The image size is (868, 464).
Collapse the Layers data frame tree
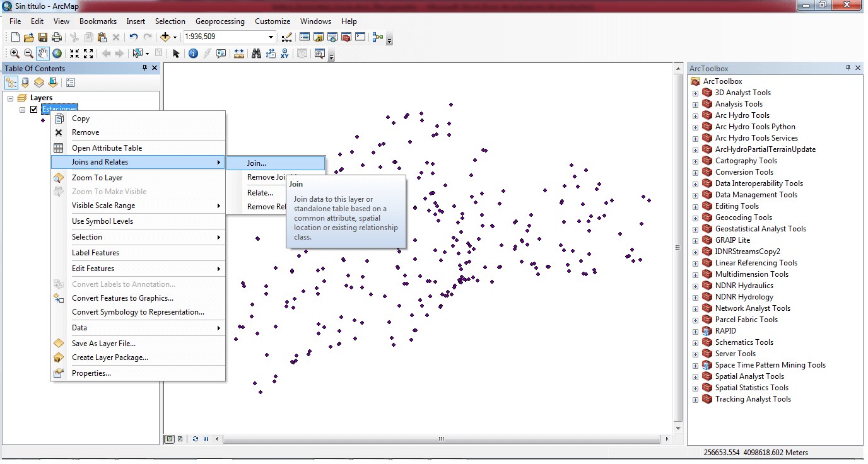[x=11, y=98]
